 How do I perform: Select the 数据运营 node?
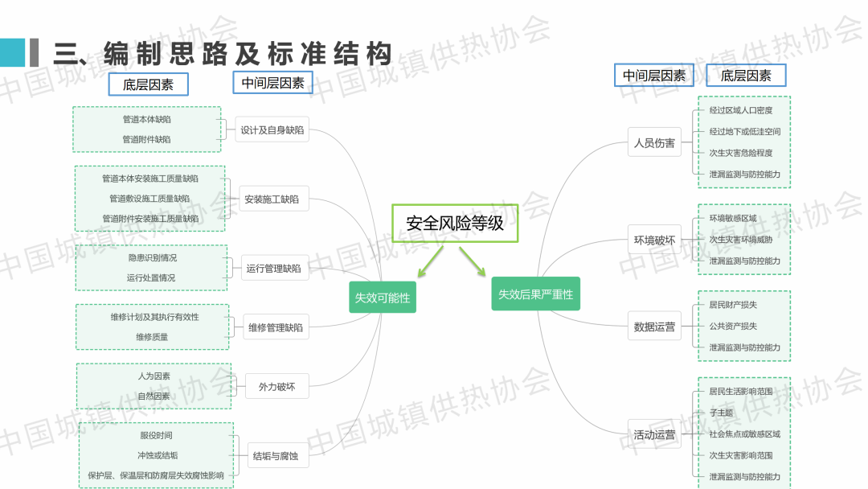(x=654, y=327)
